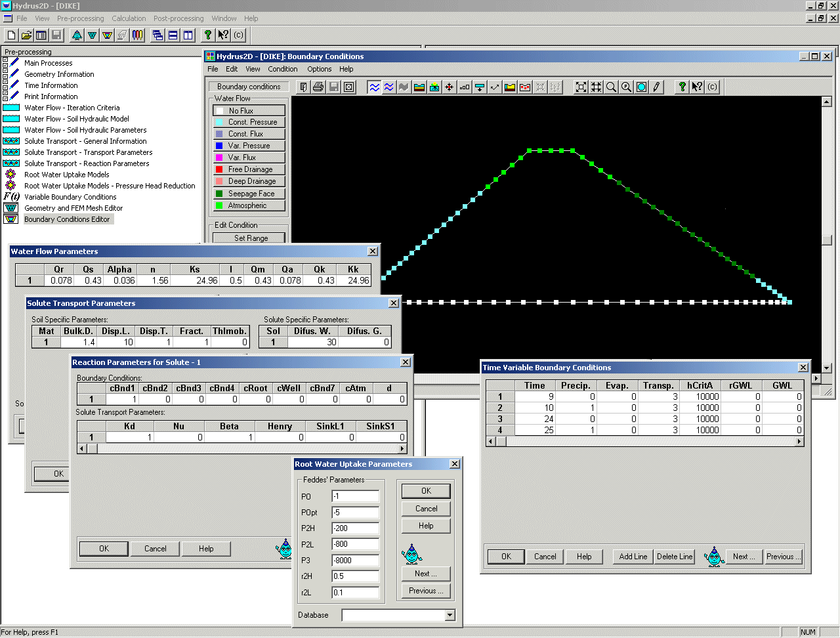Click Cancel in Reaction Parameters dialog

[x=155, y=549]
